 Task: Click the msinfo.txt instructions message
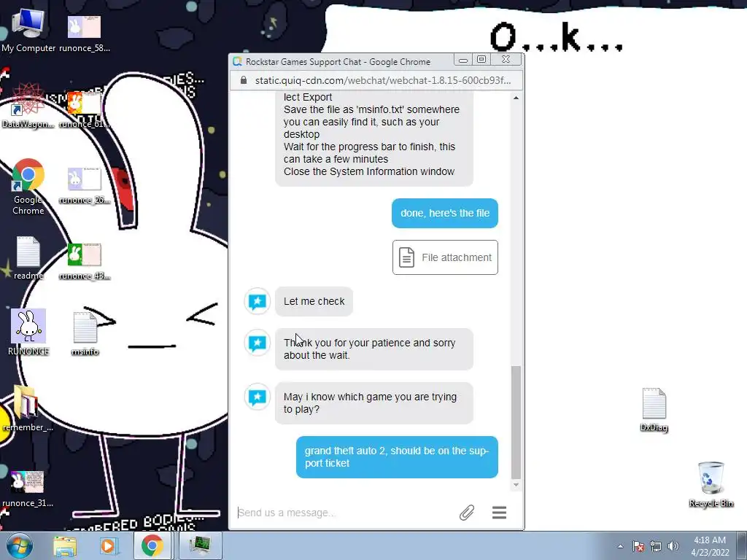[x=374, y=138]
